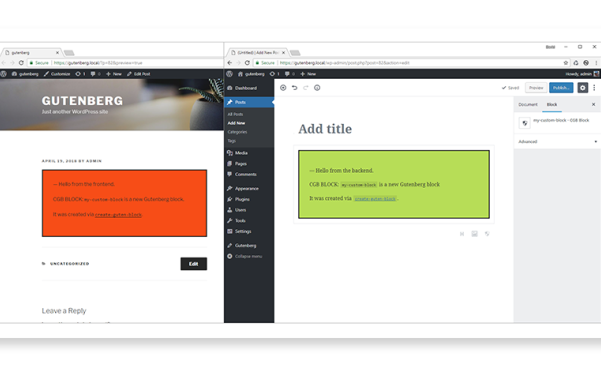Open Pages in the admin menu
Viewport: 601px width, 372px height.
point(249,164)
